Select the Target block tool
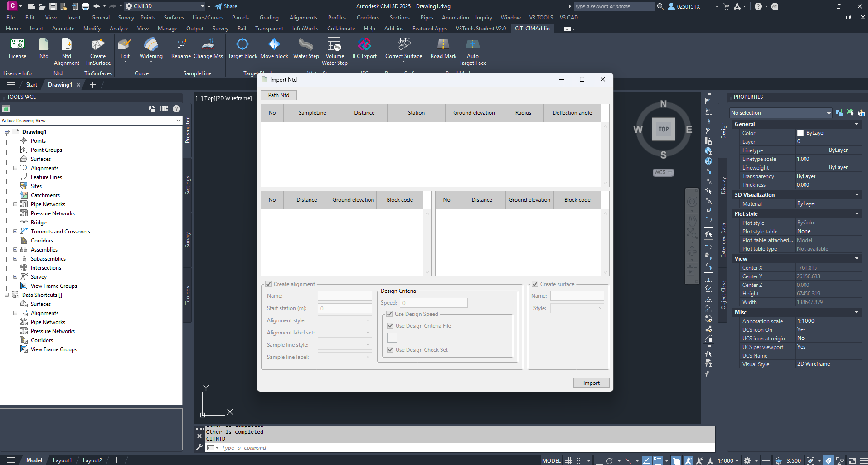Viewport: 868px width, 465px height. 242,49
